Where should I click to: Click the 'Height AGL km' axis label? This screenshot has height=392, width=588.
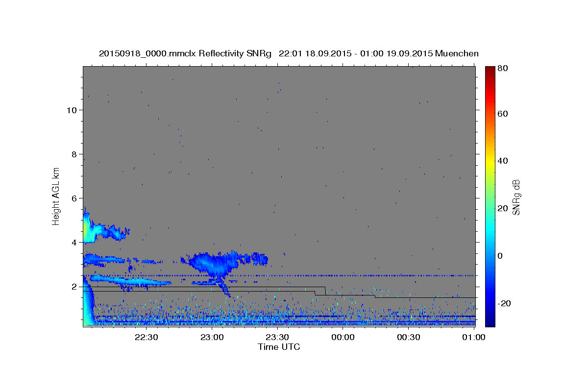56,196
